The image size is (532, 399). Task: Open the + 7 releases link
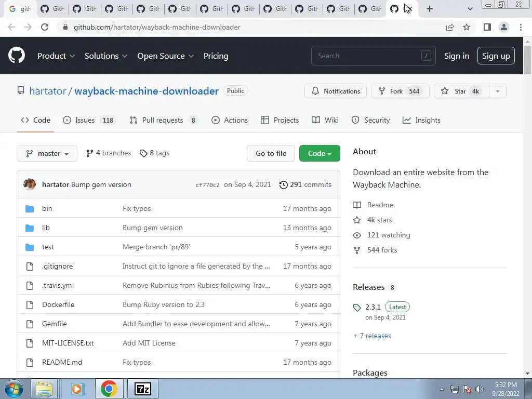[372, 336]
